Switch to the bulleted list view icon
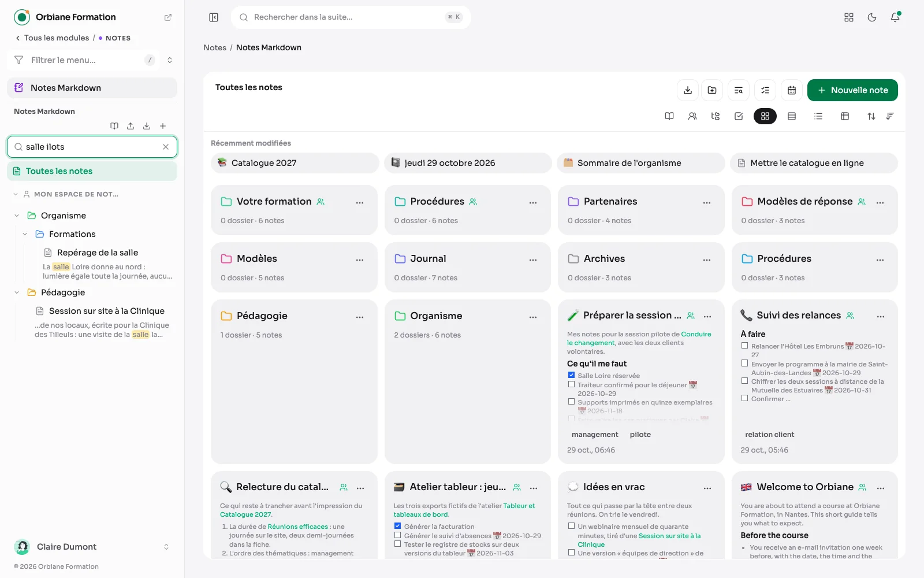Screen dimensions: 924x578 pyautogui.click(x=818, y=116)
